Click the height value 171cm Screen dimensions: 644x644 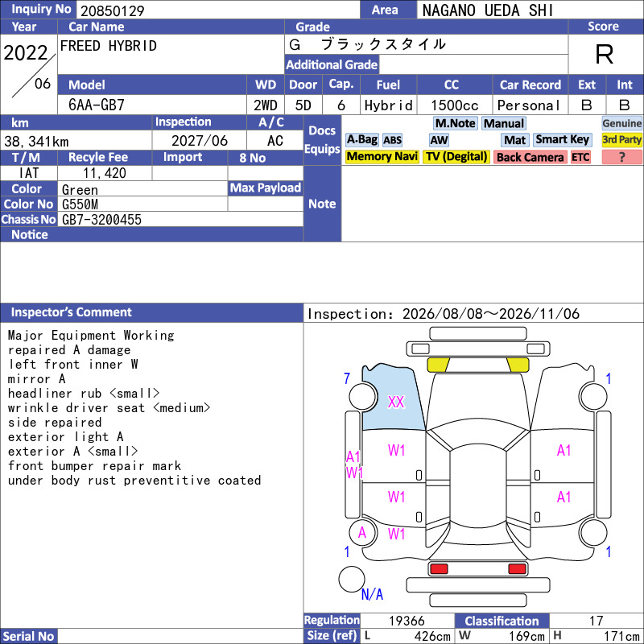621,636
